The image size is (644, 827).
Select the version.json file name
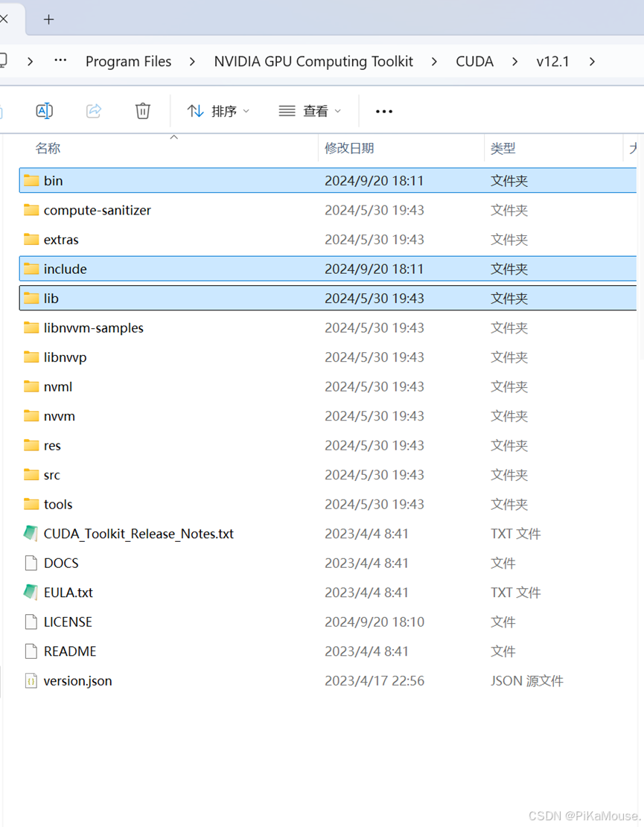pos(78,681)
